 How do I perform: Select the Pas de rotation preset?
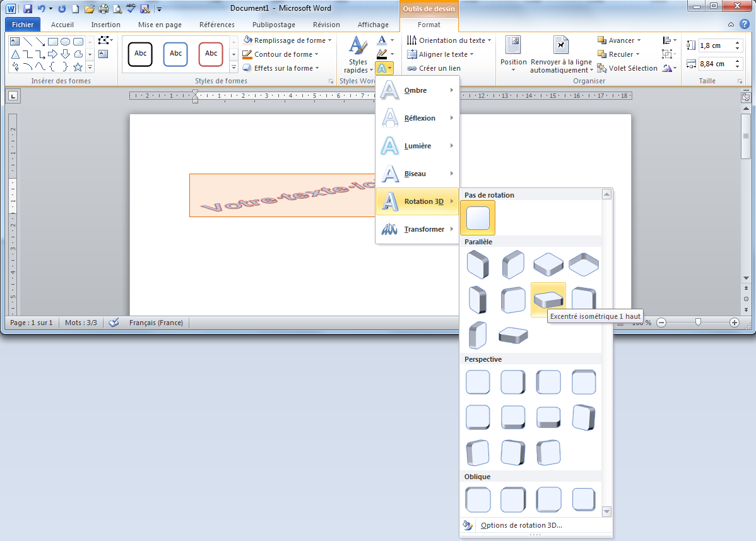[478, 218]
